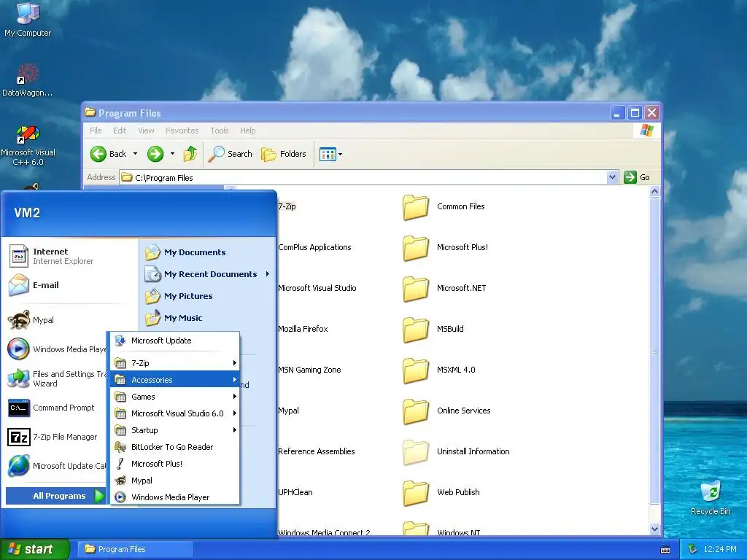The height and width of the screenshot is (560, 747).
Task: Click the Views toolbar icon
Action: coord(328,154)
